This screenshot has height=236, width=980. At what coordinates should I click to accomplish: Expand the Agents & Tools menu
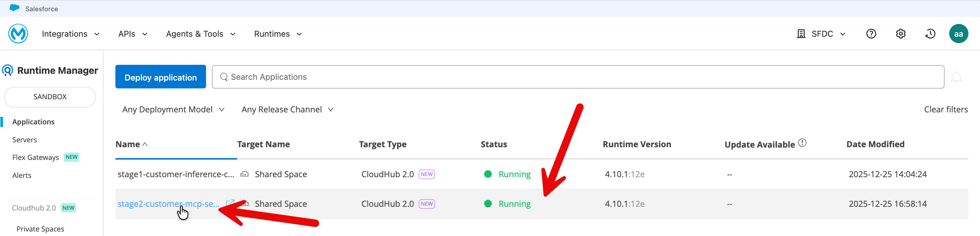(x=201, y=34)
